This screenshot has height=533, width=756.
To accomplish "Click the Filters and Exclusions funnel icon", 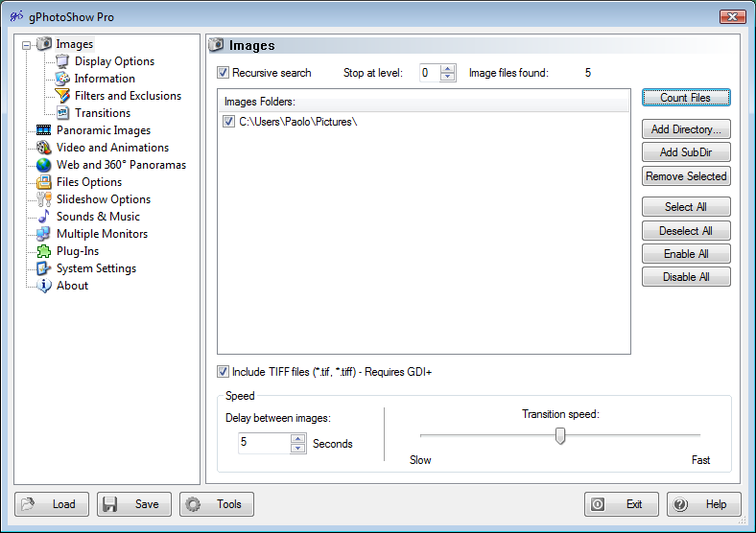I will (x=62, y=96).
